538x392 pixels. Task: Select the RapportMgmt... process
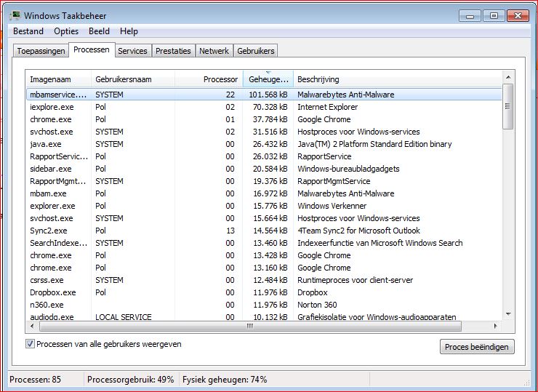[264, 181]
